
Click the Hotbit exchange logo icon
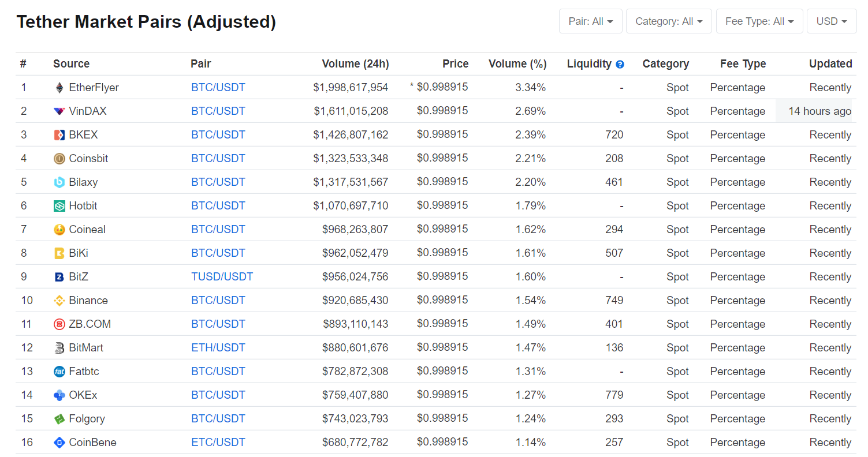click(59, 206)
